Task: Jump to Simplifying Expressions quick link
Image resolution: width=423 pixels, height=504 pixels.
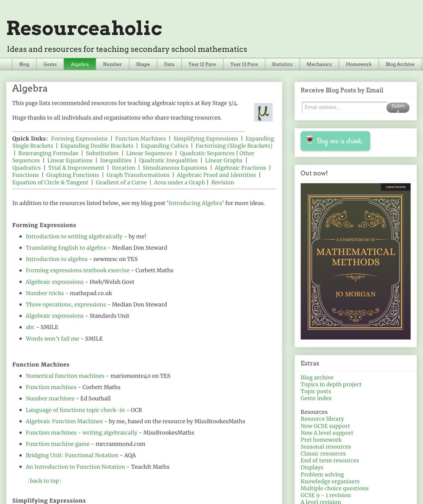Action: (x=206, y=139)
